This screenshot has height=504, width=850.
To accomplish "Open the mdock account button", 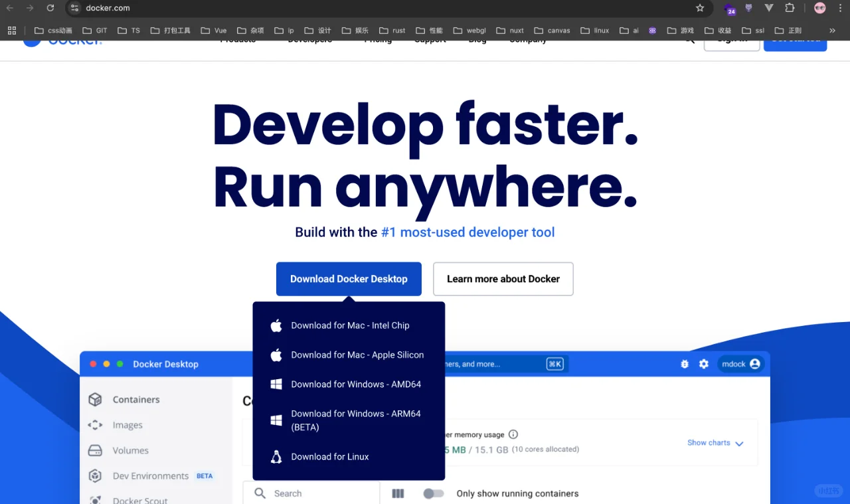I will coord(741,364).
